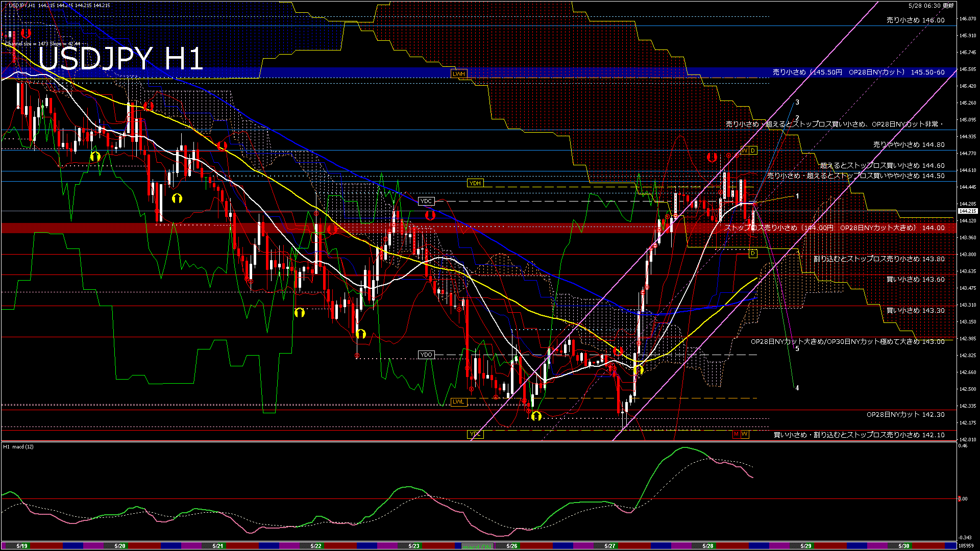Toggle the 'macd ON' button on the date bar
Screen dimensions: 980x551
[x=477, y=546]
